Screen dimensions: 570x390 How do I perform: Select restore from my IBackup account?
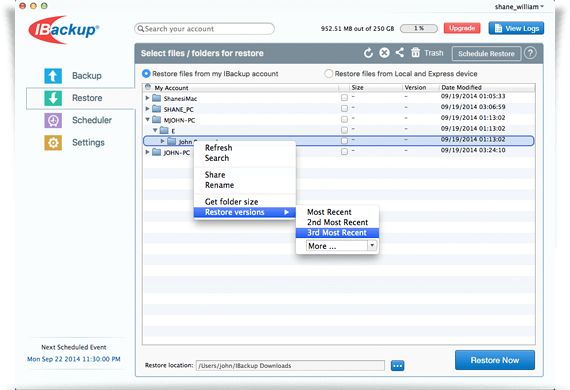click(146, 74)
